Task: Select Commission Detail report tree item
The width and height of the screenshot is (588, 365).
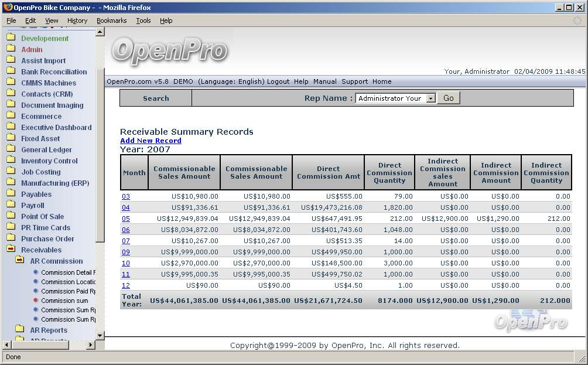Action: pos(68,272)
